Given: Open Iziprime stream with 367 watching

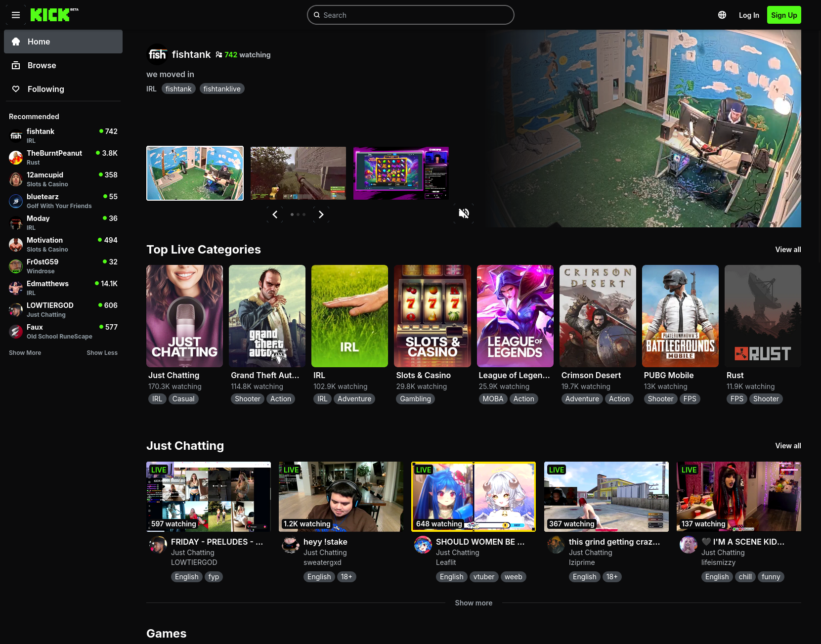Looking at the screenshot, I should coord(606,497).
